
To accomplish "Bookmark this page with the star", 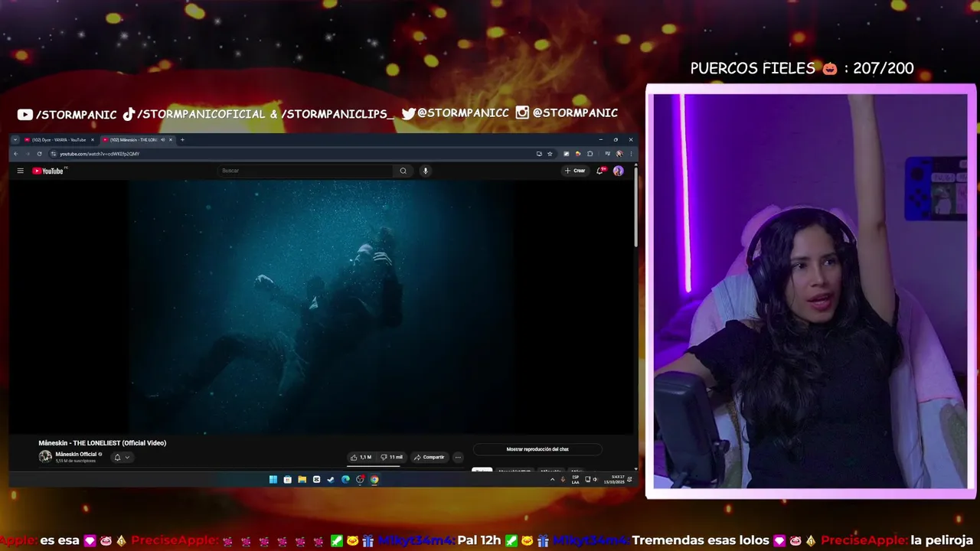I will tap(550, 154).
